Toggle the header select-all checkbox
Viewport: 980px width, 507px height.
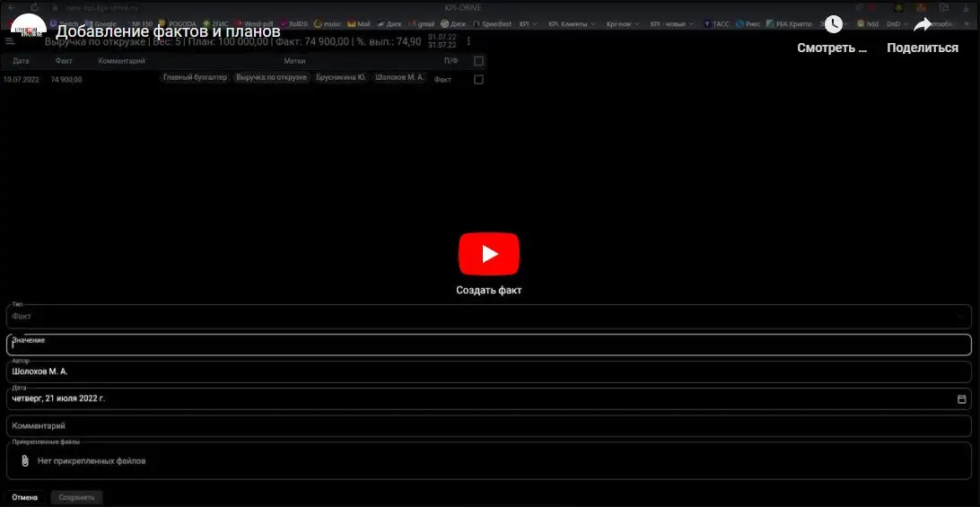478,61
